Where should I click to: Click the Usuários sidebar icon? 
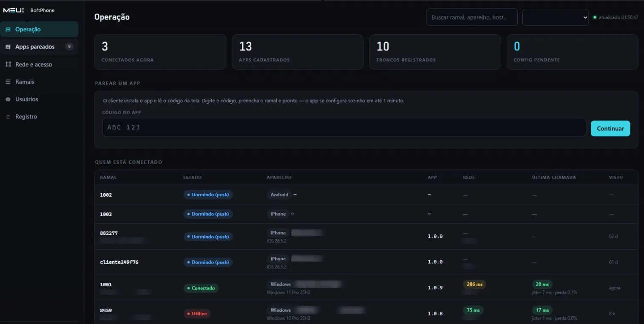8,99
